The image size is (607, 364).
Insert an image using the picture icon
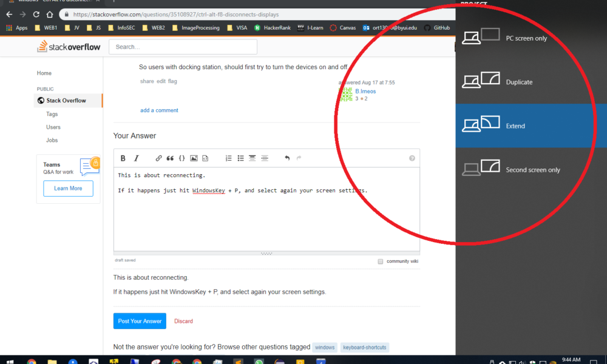pyautogui.click(x=194, y=158)
